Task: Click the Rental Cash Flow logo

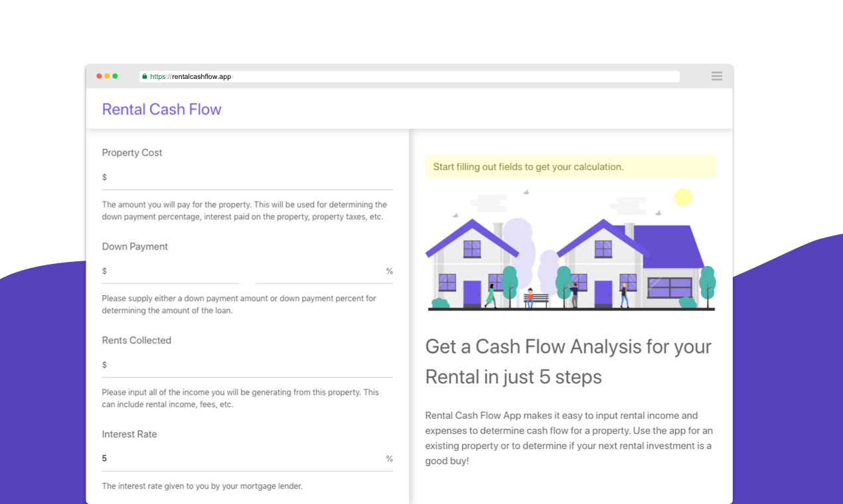Action: pyautogui.click(x=161, y=109)
